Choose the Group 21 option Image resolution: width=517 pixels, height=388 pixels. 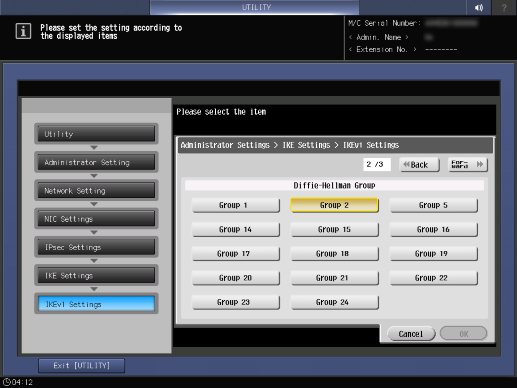point(334,278)
